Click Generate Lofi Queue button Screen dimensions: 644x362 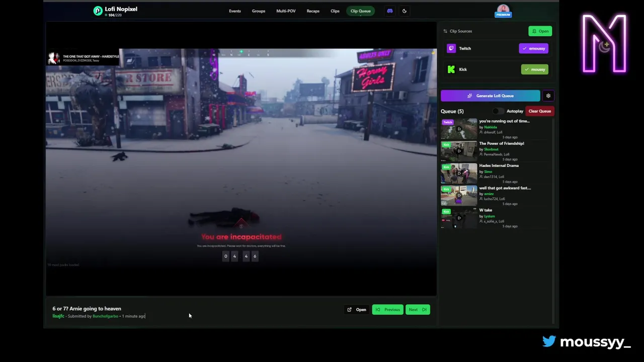[x=491, y=96]
